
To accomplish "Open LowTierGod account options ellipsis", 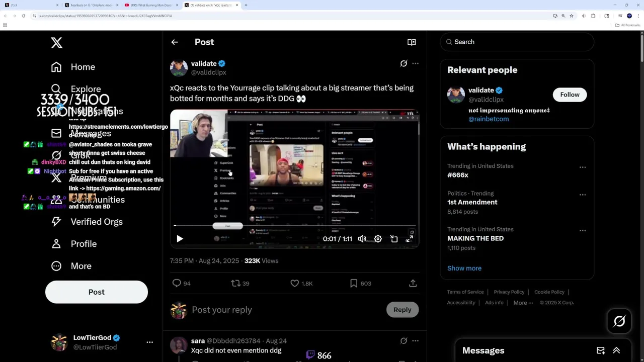I will point(149,342).
